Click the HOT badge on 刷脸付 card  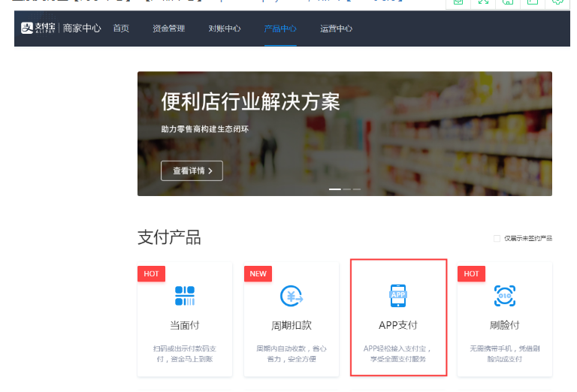(471, 273)
